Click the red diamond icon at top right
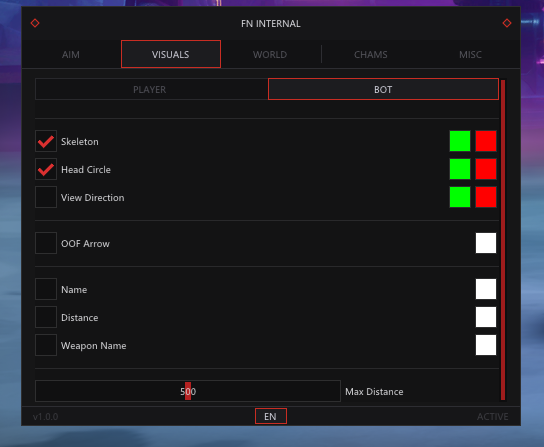This screenshot has width=544, height=447. click(x=507, y=23)
